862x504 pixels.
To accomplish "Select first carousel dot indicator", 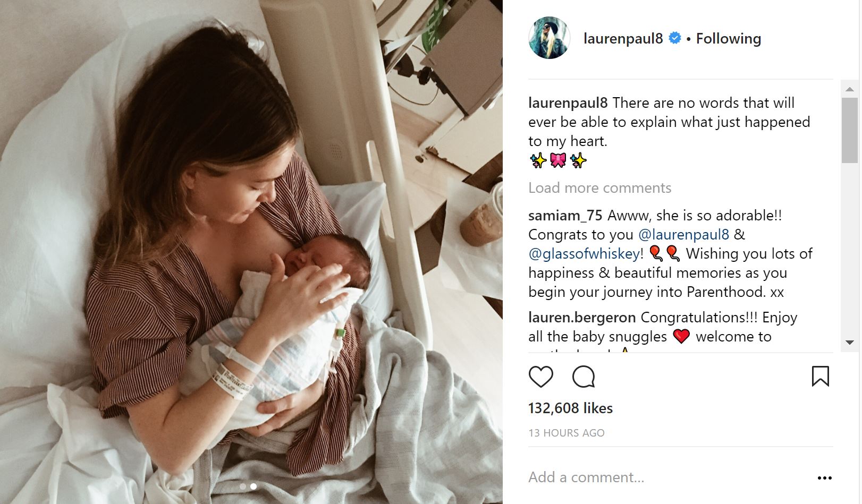I will pos(243,486).
